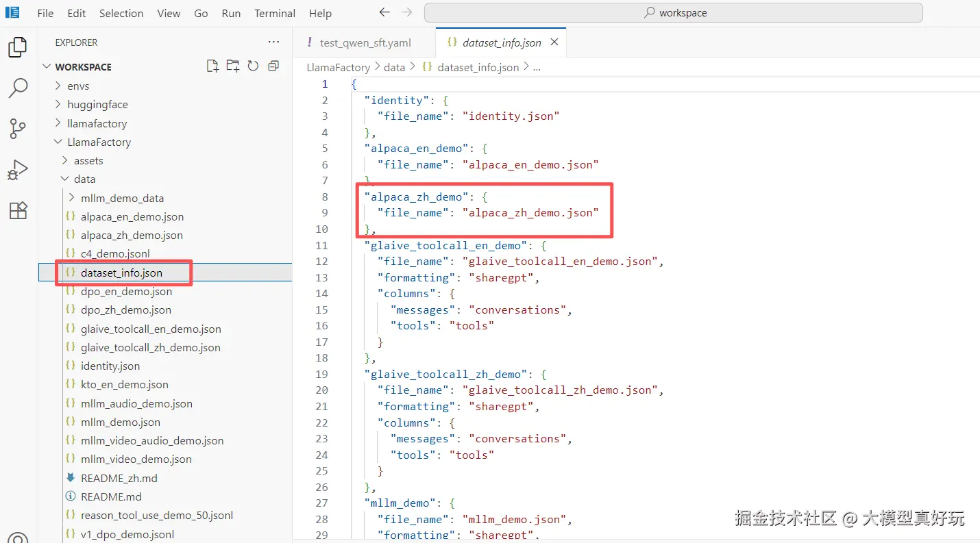Open the Extensions view icon
The height and width of the screenshot is (543, 980).
click(x=18, y=210)
